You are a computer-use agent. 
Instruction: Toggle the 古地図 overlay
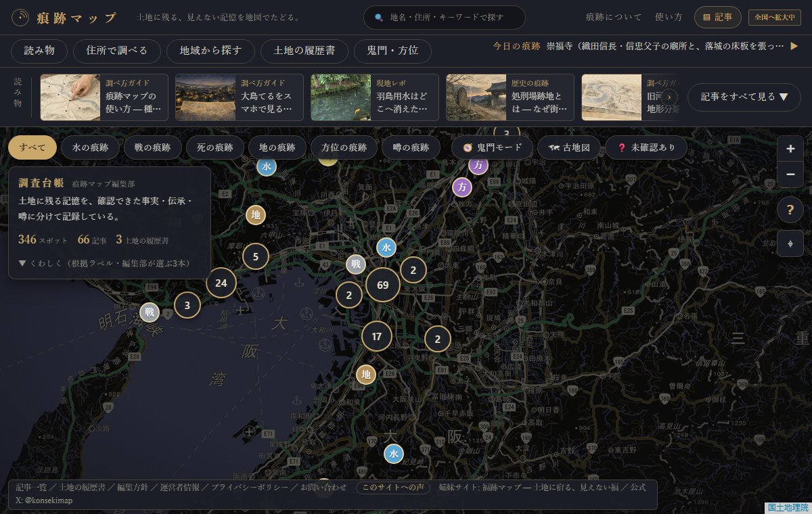coord(569,147)
